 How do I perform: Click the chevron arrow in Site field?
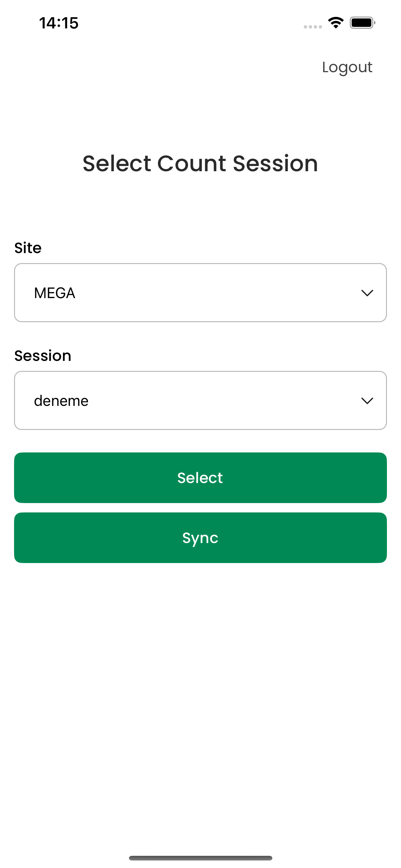coord(367,293)
